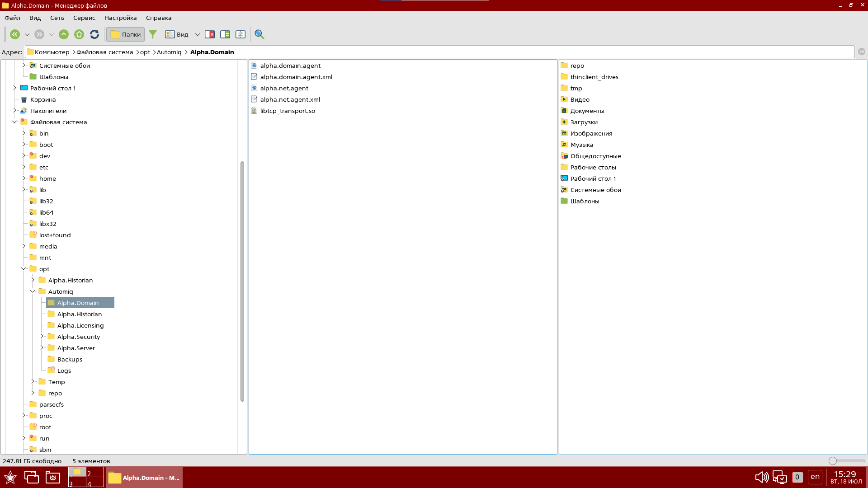Open Документы folder in the right panel
This screenshot has width=868, height=488.
click(582, 111)
